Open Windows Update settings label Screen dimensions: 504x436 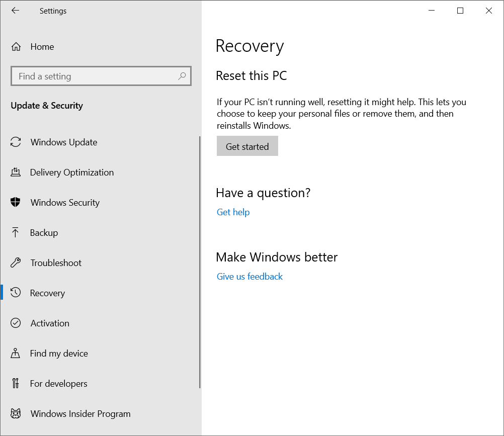click(64, 142)
